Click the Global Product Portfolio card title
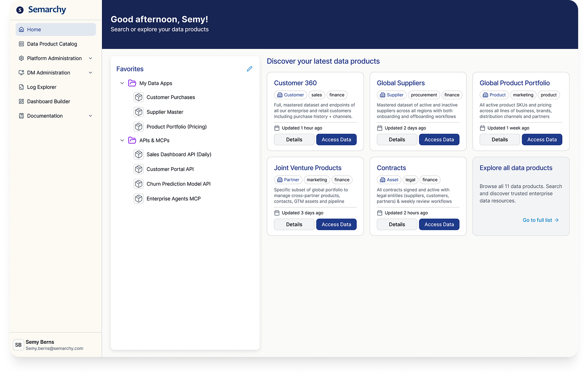Image resolution: width=588 pixels, height=377 pixels. (514, 83)
